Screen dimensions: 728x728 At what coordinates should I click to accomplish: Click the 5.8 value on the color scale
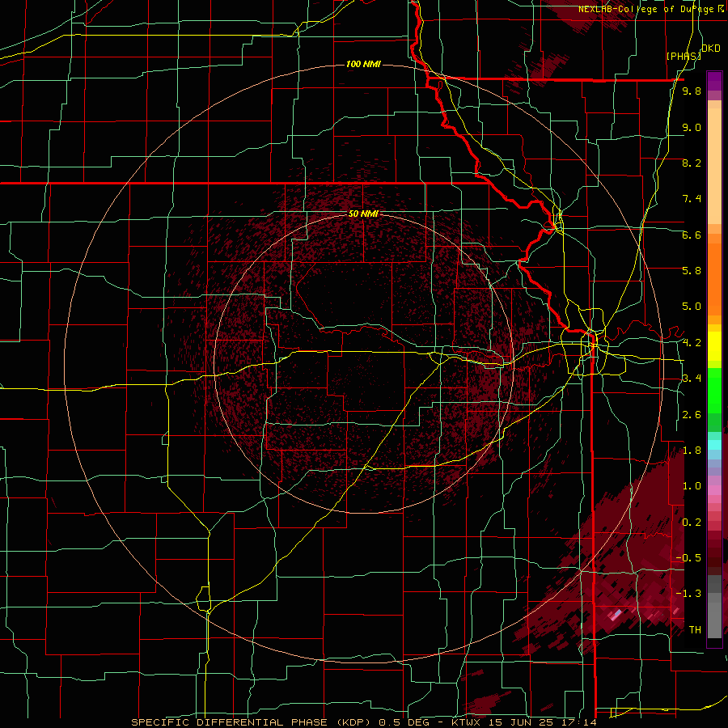click(x=692, y=271)
